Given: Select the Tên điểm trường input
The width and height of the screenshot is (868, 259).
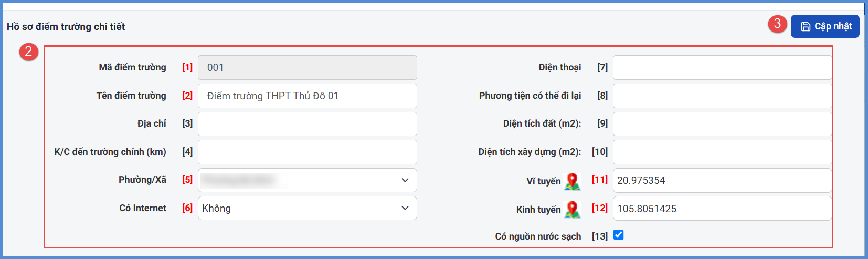Looking at the screenshot, I should coord(308,96).
